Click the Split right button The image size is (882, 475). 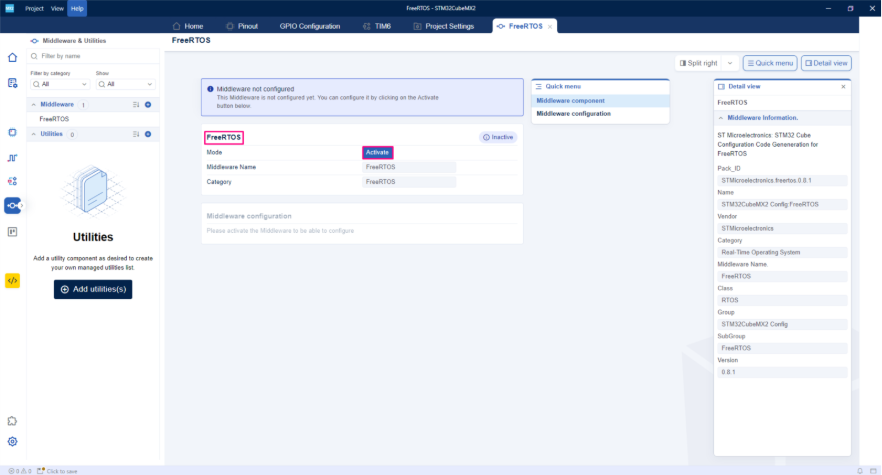click(x=699, y=63)
